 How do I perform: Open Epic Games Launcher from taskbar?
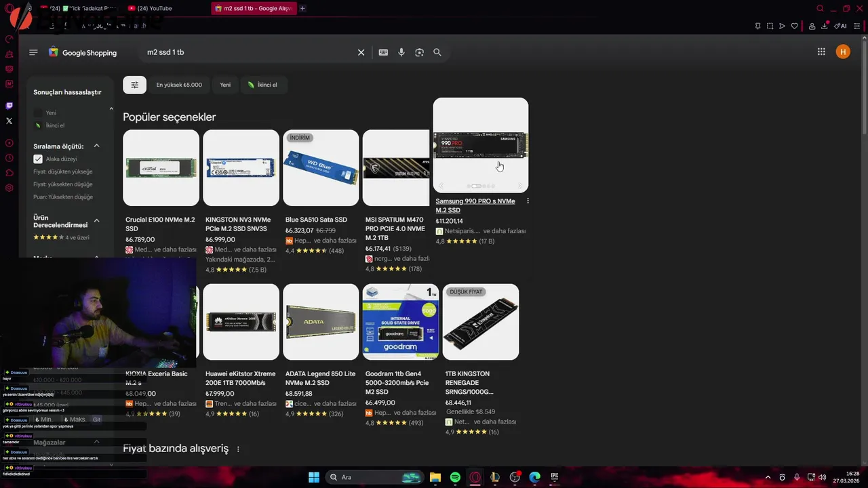(x=554, y=477)
